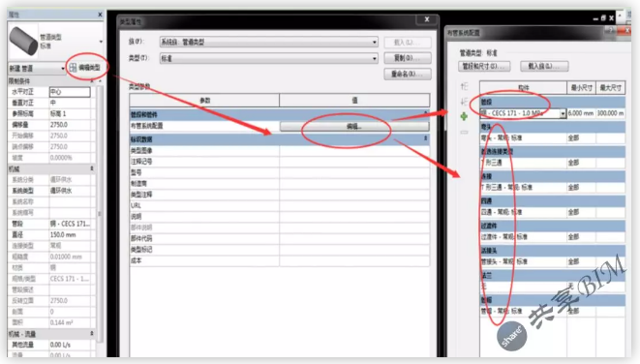640x364 pixels.
Task: Click the help button in routing preferences title bar
Action: click(611, 31)
